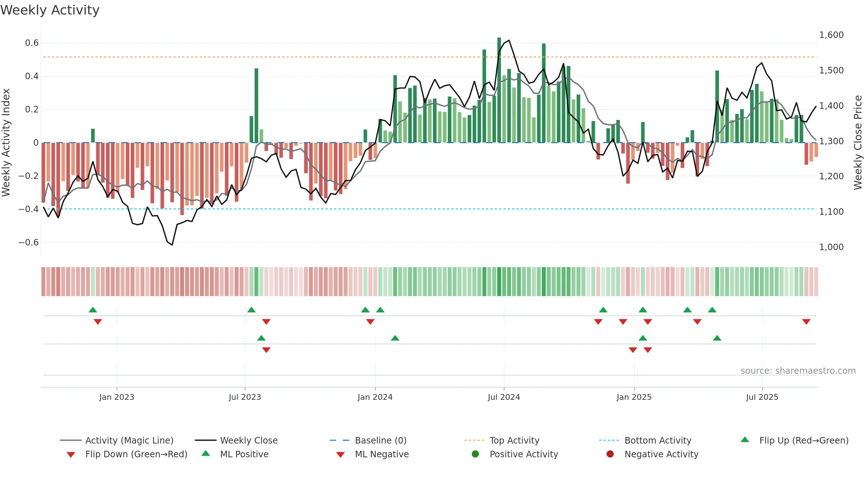
Task: Click the 0.6 tick on the activity axis
Action: (32, 43)
